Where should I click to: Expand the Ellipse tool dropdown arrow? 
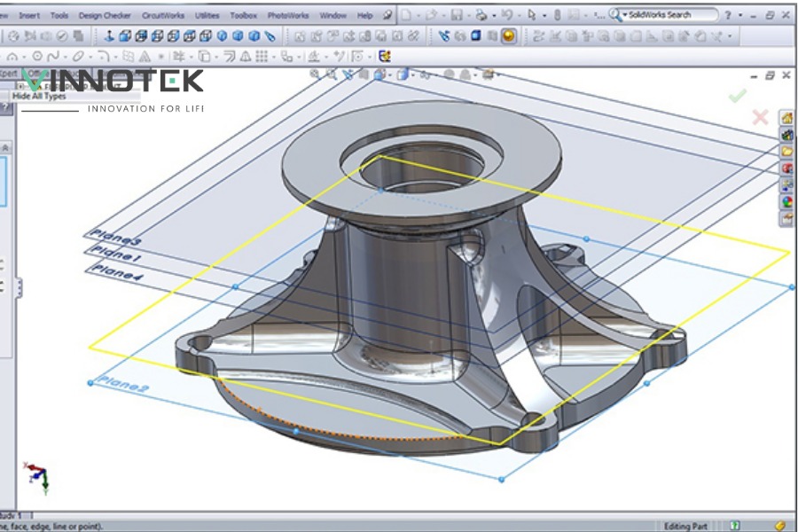89,57
